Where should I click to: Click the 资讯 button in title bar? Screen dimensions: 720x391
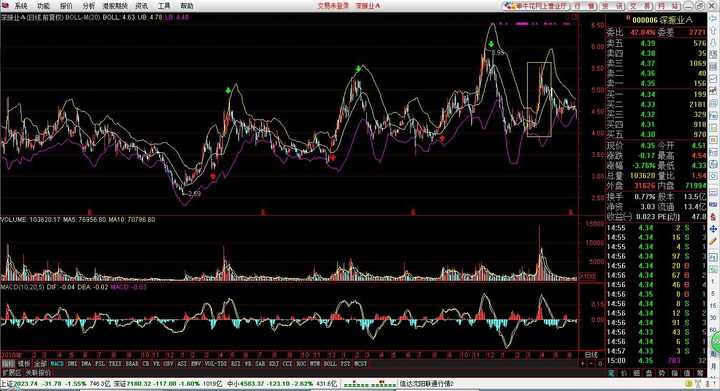[612, 6]
